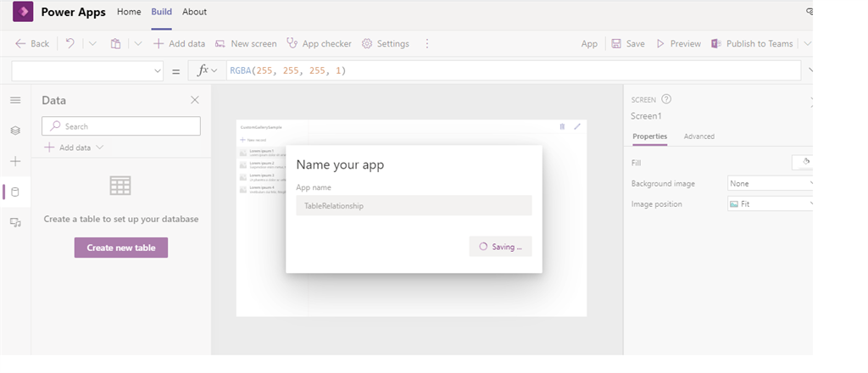Click the Saving button in dialog
Screen dimensions: 868x373
tap(500, 247)
